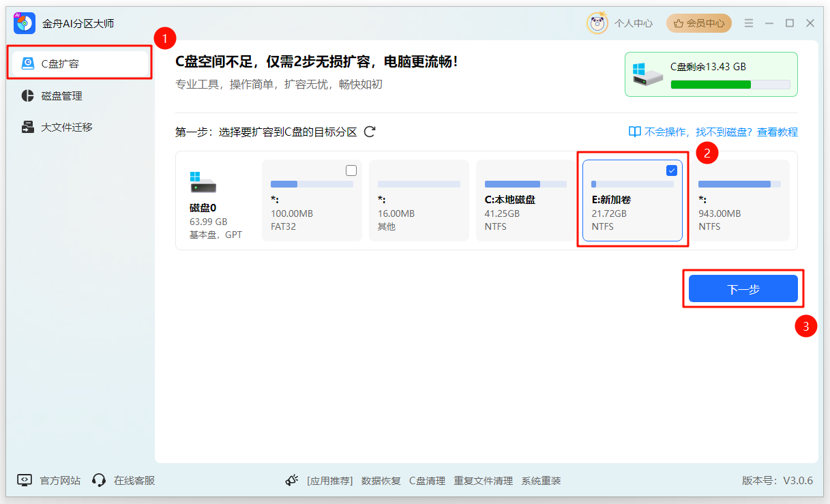Click the [应用推荐] label
The width and height of the screenshot is (830, 504).
[x=329, y=481]
